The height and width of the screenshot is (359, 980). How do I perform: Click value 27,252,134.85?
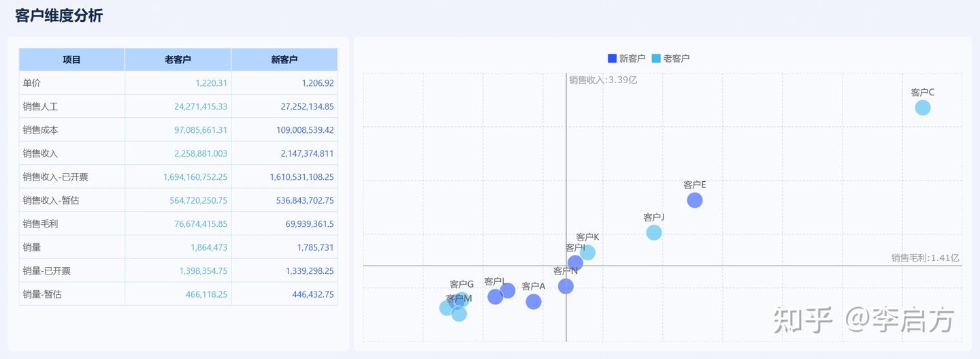(x=307, y=107)
